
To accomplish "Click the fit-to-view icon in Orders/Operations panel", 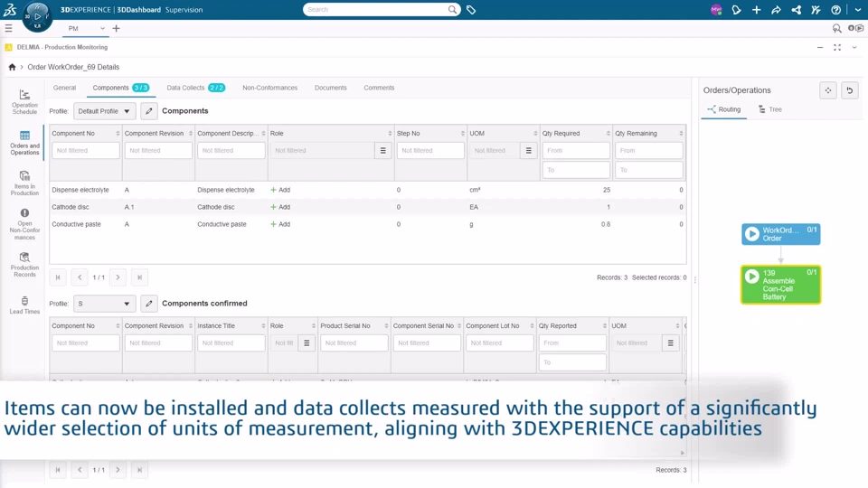I will [828, 90].
